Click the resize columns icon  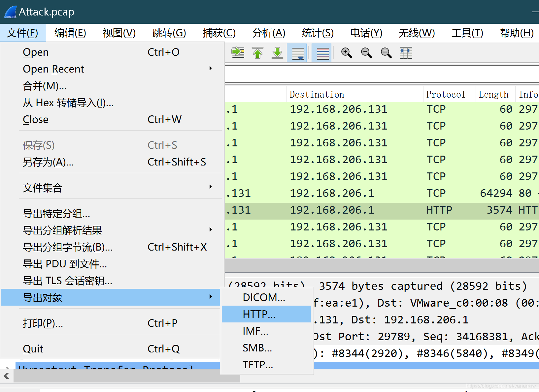point(406,53)
